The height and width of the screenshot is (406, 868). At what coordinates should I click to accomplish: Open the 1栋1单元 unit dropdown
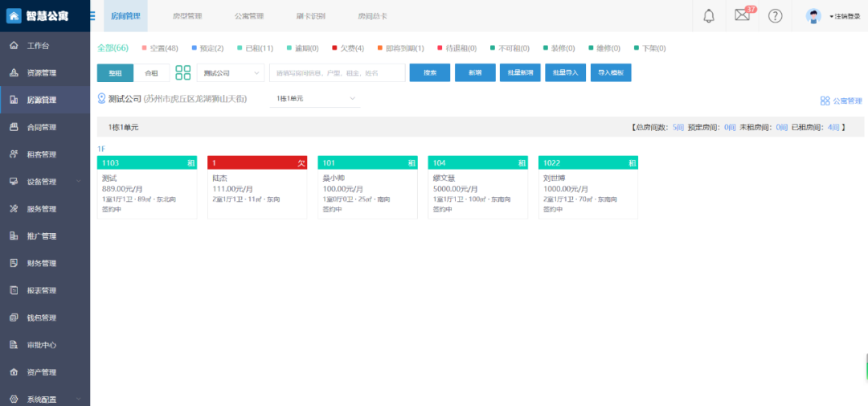coord(315,99)
